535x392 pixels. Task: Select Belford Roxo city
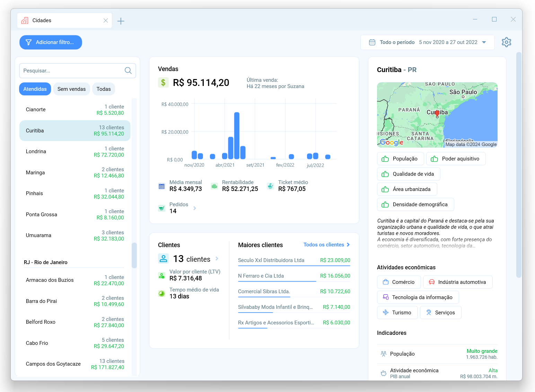coord(75,322)
